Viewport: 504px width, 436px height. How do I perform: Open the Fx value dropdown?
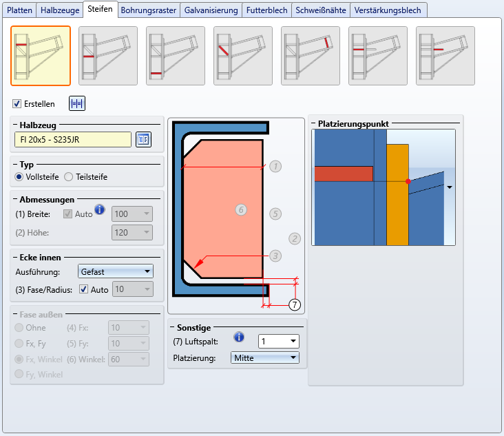(x=129, y=328)
